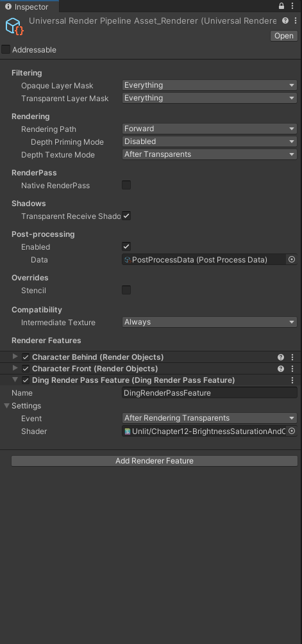Open the Character Front three-dot menu
Image resolution: width=302 pixels, height=644 pixels.
[292, 369]
